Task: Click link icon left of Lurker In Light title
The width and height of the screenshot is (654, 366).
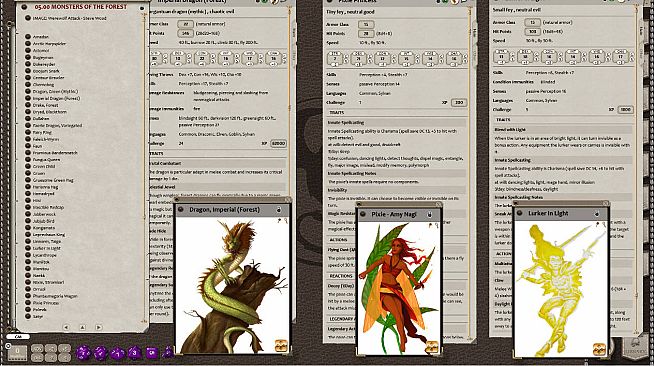Action: click(x=520, y=213)
